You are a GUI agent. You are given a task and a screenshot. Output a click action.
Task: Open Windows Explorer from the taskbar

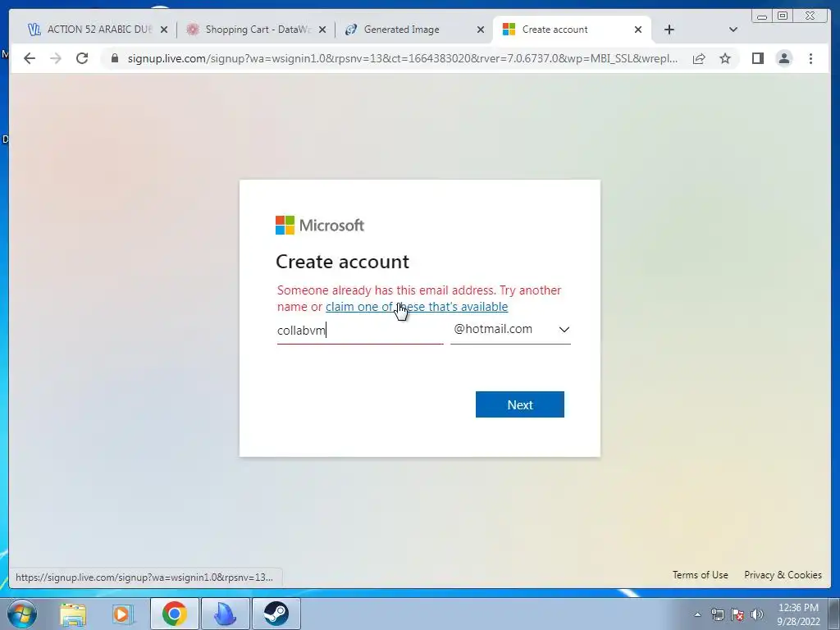click(x=73, y=614)
